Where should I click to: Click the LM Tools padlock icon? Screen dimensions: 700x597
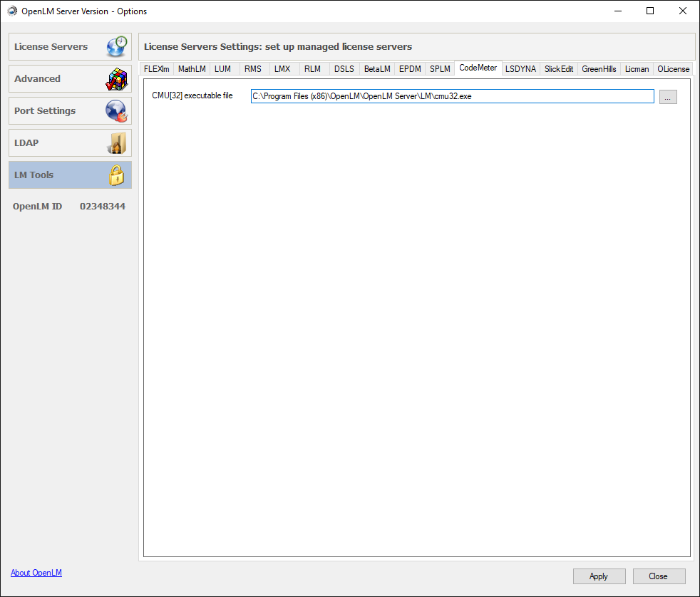pyautogui.click(x=117, y=175)
